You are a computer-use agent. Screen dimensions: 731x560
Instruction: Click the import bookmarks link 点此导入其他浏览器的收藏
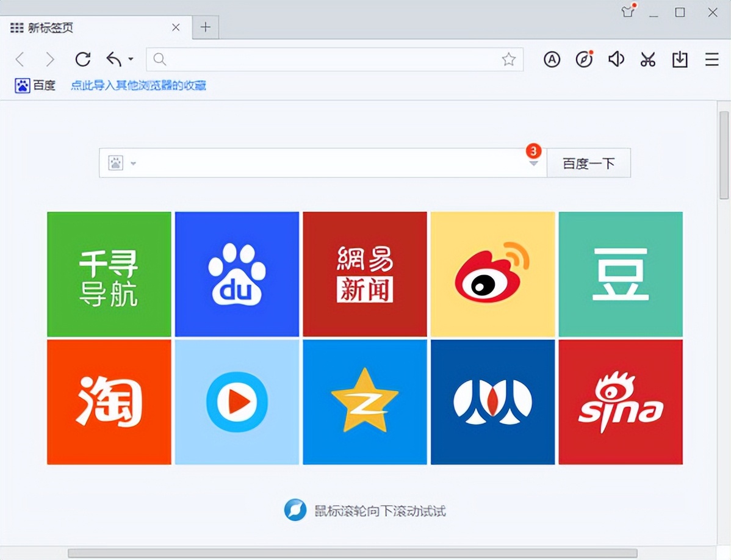[138, 85]
